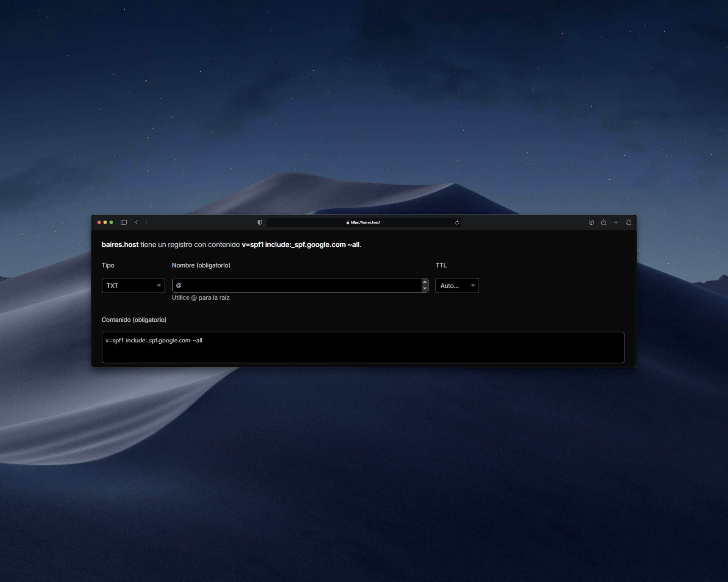This screenshot has width=728, height=582.
Task: Click the lock icon in address bar
Action: point(348,222)
